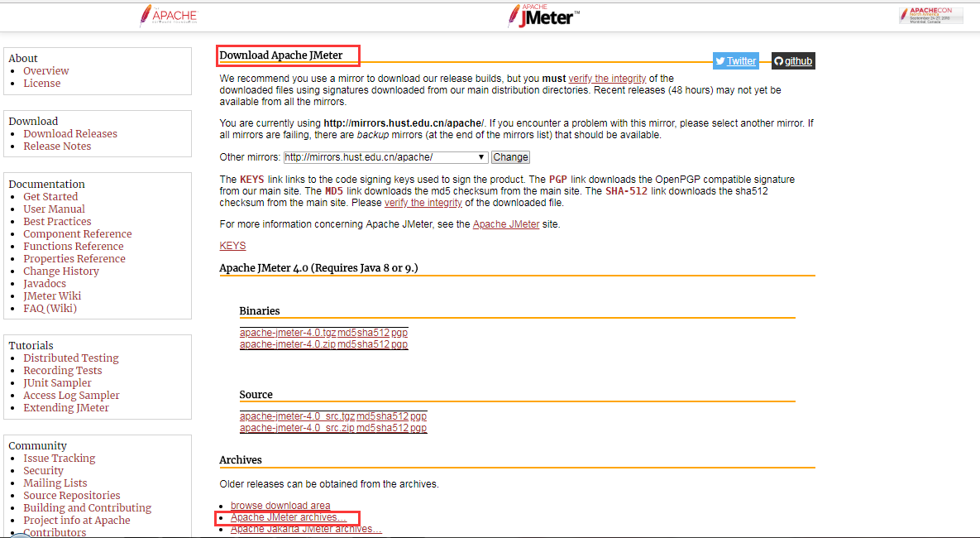Image resolution: width=980 pixels, height=538 pixels.
Task: Open Properties Reference
Action: coord(74,259)
